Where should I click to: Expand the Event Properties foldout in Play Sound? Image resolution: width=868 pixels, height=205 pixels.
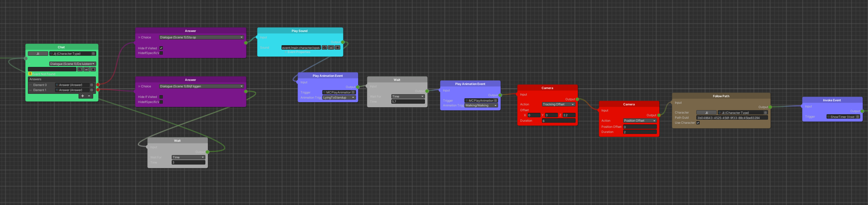(x=299, y=52)
